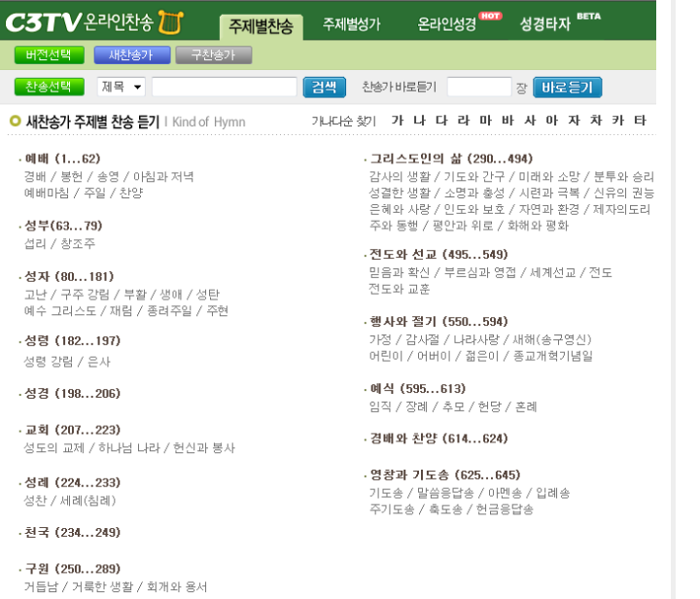
Task: Open the 구원 (250...289) category
Action: [x=72, y=569]
